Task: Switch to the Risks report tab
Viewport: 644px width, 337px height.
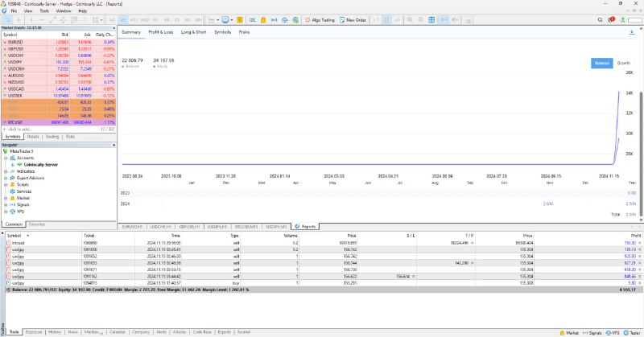Action: tap(244, 32)
